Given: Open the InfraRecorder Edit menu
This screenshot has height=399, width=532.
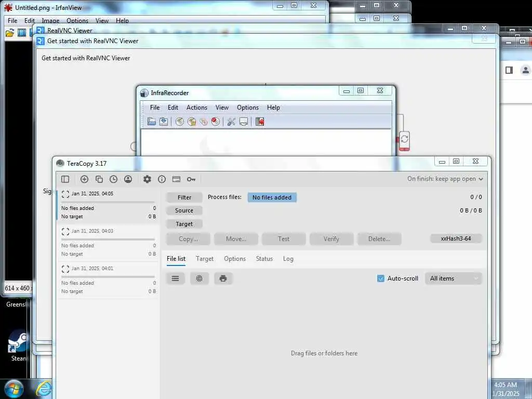Looking at the screenshot, I should pos(172,108).
